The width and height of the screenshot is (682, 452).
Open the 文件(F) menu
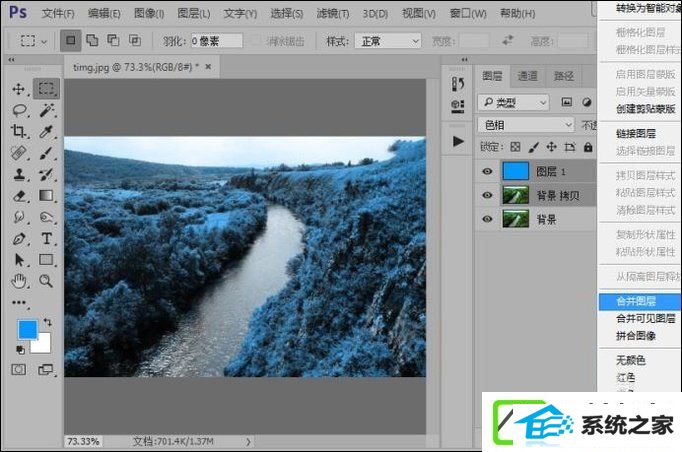(58, 14)
